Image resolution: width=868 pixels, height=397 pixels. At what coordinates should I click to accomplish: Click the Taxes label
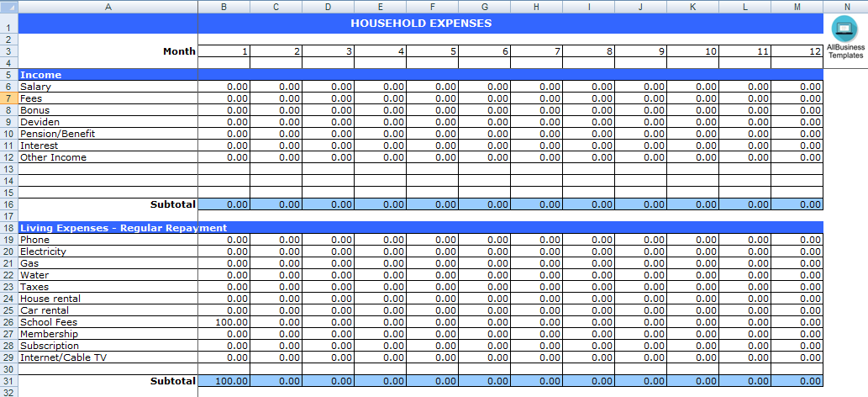34,287
